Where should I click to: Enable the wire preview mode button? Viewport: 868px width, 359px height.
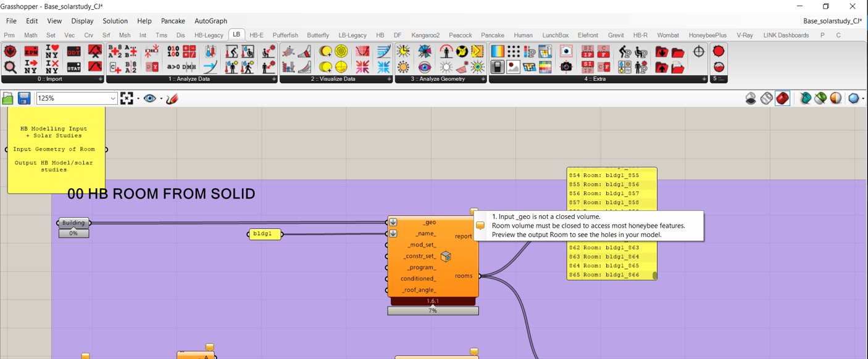(x=767, y=98)
